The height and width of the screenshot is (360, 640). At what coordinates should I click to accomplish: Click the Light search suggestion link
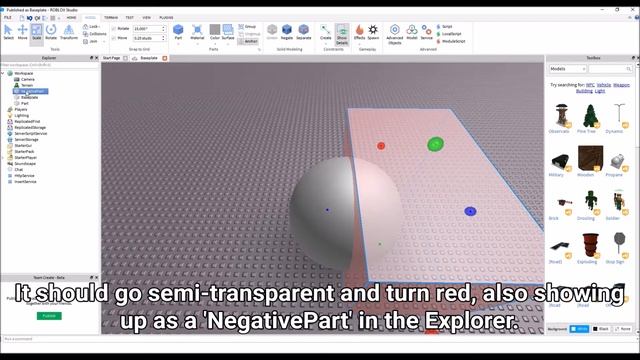pos(600,91)
